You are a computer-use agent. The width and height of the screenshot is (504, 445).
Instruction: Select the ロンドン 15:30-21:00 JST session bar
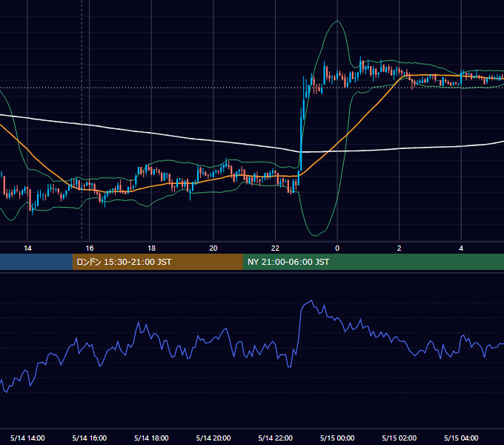pyautogui.click(x=157, y=262)
